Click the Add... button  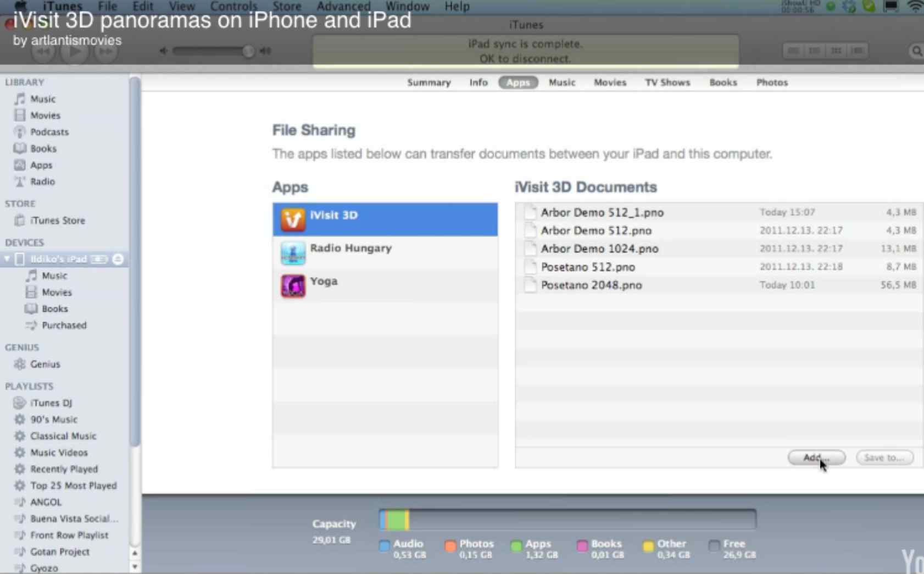click(816, 457)
